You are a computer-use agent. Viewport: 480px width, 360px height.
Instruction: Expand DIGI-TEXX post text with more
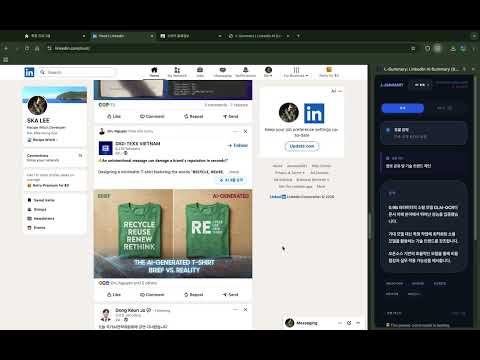pos(234,172)
